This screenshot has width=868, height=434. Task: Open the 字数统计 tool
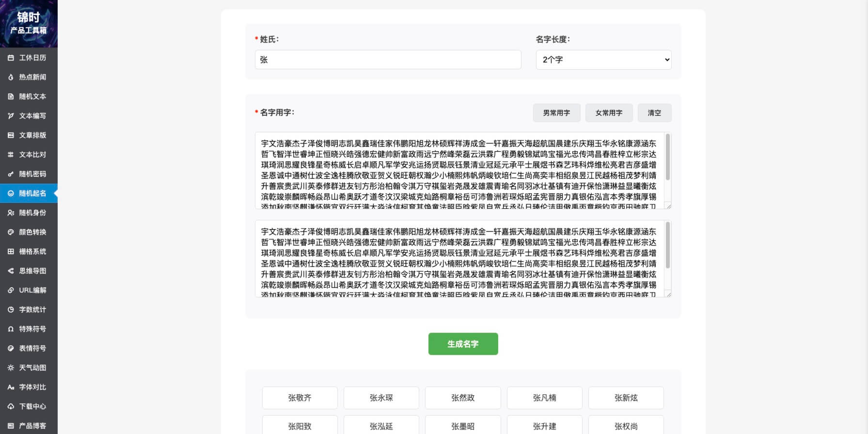(x=29, y=310)
